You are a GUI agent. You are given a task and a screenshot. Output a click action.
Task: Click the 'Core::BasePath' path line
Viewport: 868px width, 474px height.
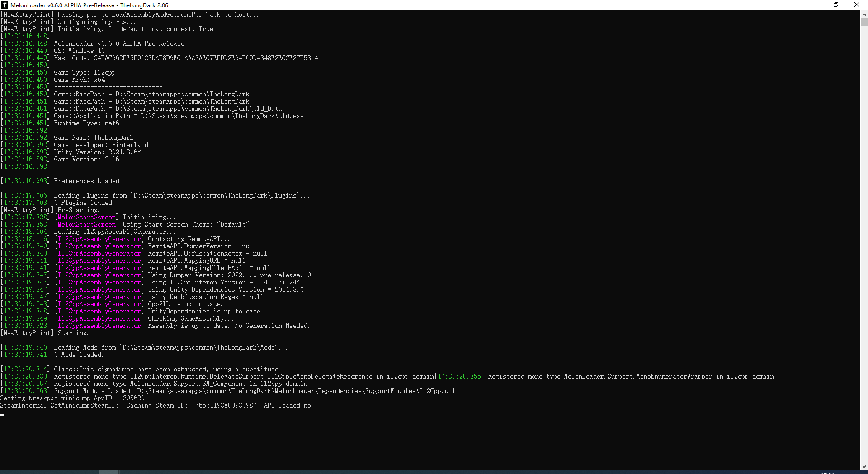pos(125,94)
